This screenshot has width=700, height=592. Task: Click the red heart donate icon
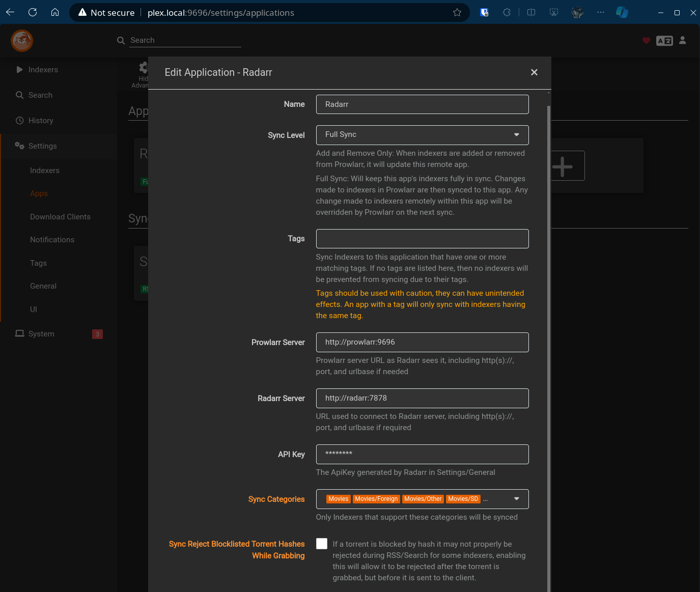[x=646, y=41]
